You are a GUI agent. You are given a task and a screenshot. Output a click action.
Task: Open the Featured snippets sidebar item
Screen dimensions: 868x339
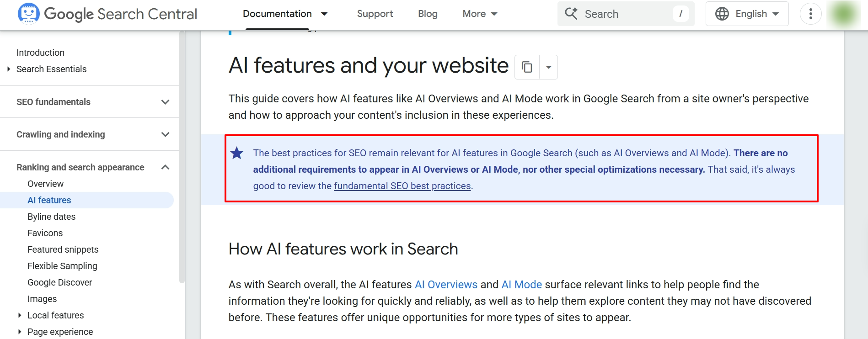63,249
